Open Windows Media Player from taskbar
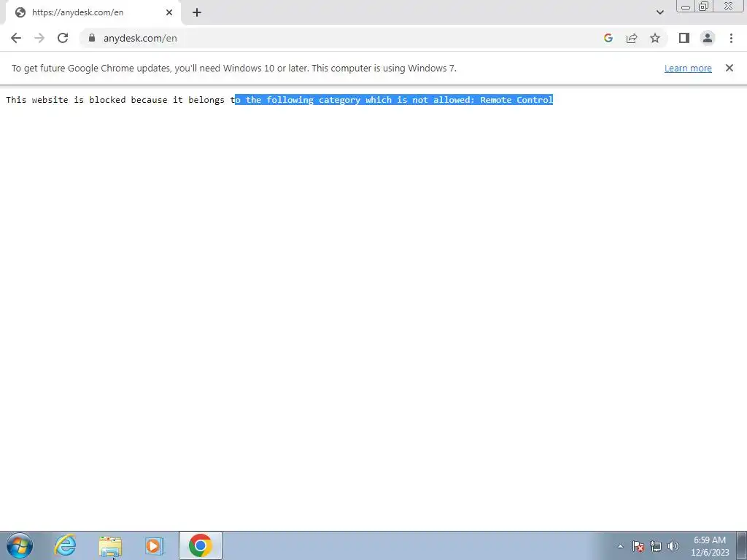This screenshot has height=560, width=747. tap(155, 545)
